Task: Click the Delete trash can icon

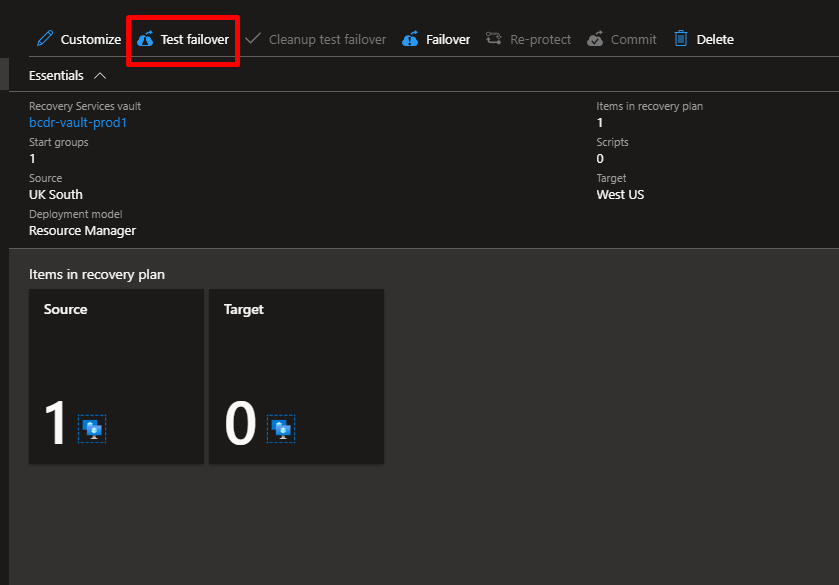Action: click(681, 39)
